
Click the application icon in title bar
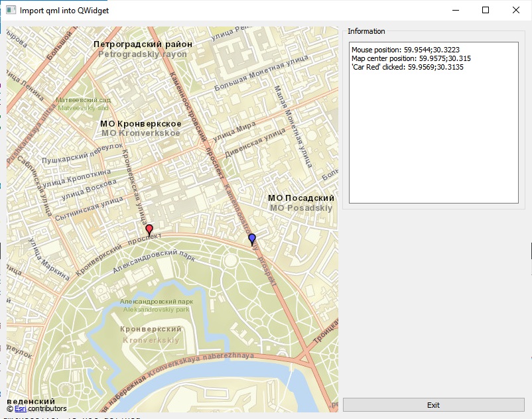pyautogui.click(x=10, y=11)
